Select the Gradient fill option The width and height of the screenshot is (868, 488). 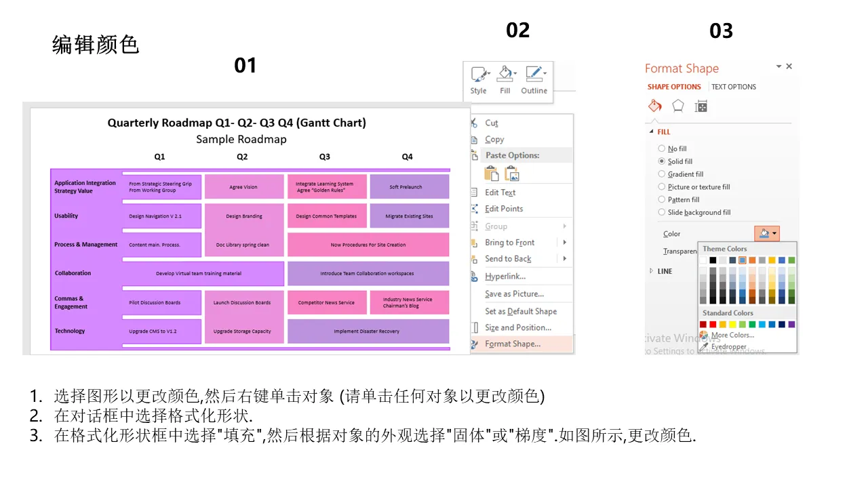click(x=662, y=174)
